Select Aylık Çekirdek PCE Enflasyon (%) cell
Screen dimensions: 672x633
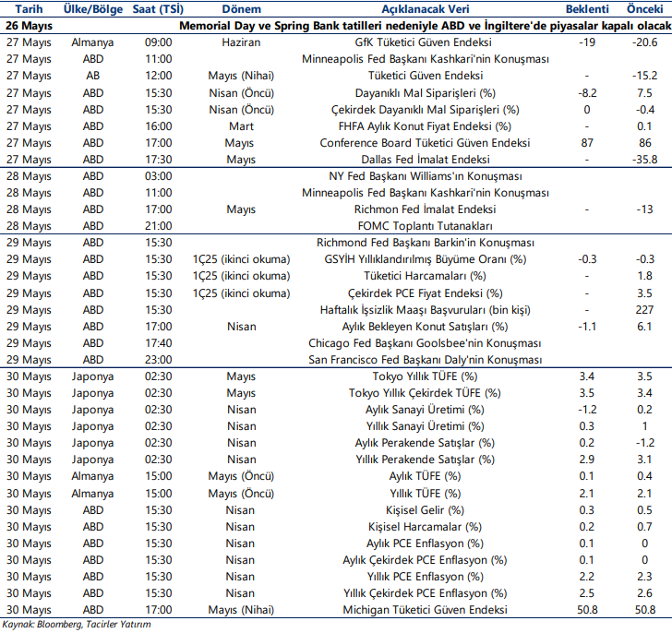click(425, 560)
